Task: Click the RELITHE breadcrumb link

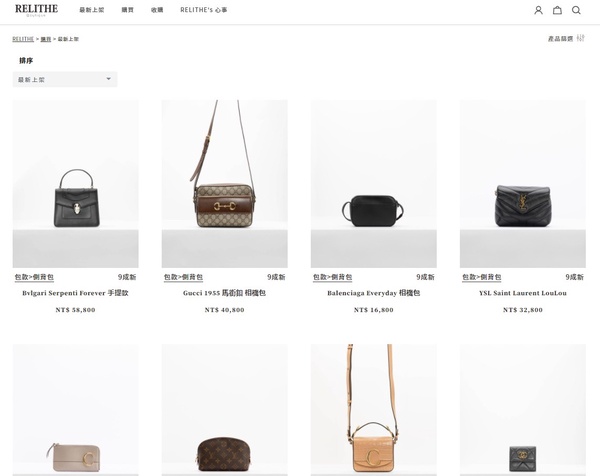Action: 23,39
